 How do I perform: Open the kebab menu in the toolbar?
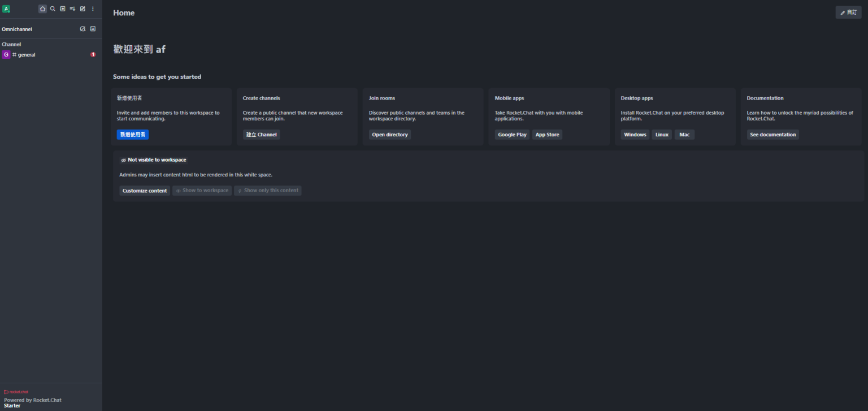coord(93,8)
